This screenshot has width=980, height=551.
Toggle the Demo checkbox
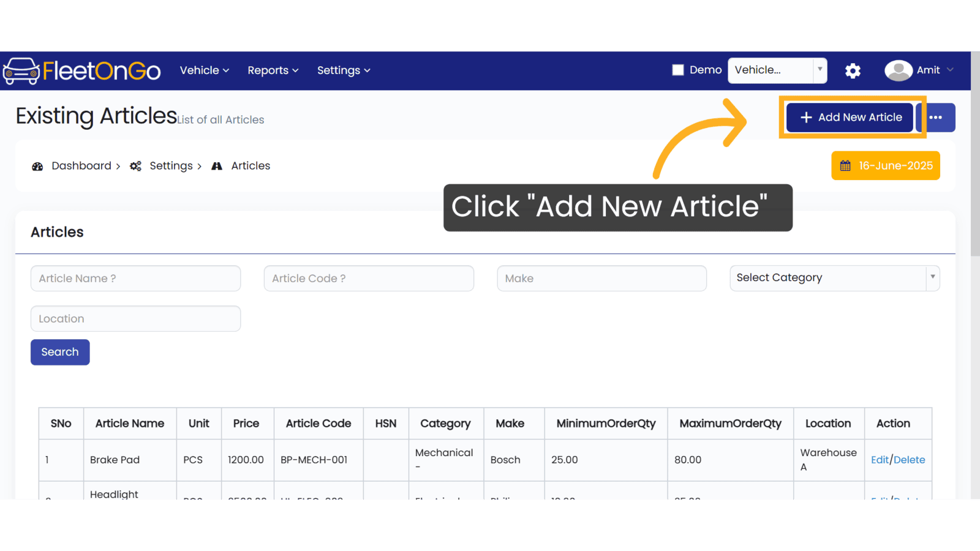pyautogui.click(x=678, y=70)
